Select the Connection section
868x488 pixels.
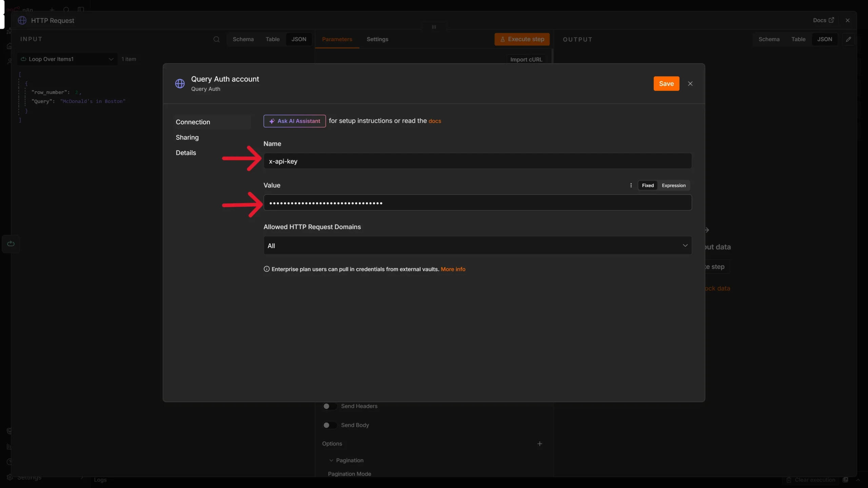[x=212, y=122]
